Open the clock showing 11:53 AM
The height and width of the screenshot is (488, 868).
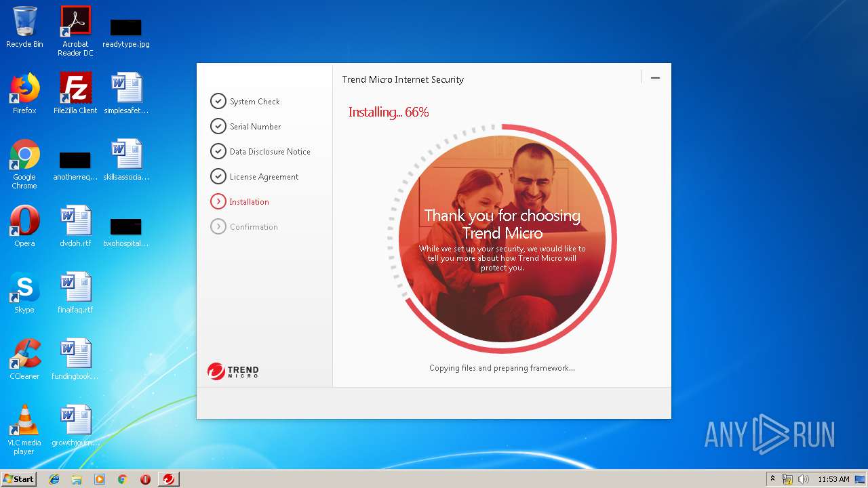click(x=833, y=479)
